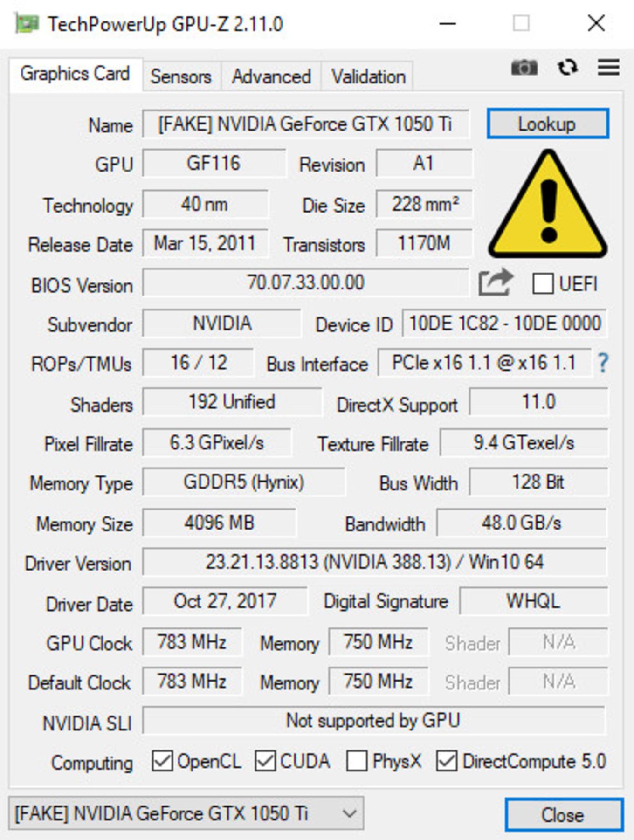This screenshot has width=634, height=840.
Task: Minimize the GPU-Z window
Action: tap(447, 23)
